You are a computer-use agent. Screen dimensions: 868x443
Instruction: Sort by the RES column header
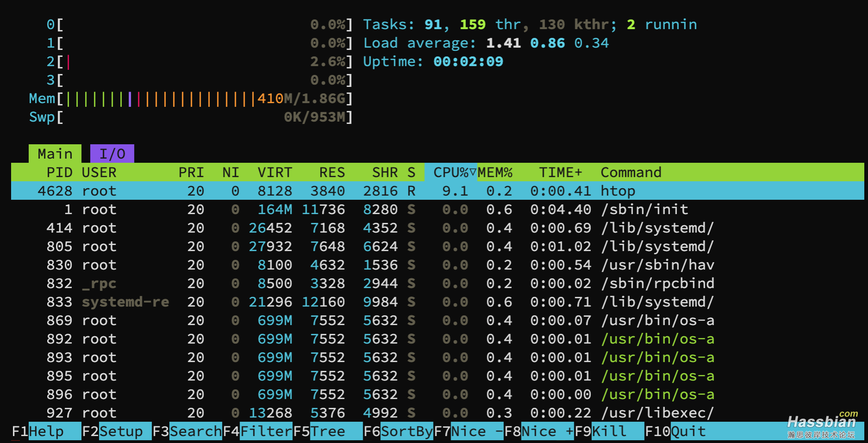tap(332, 172)
